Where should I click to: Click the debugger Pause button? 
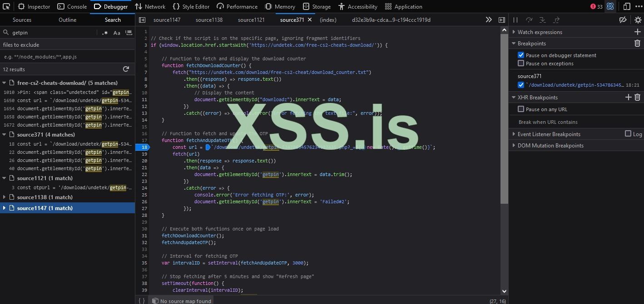tap(515, 20)
